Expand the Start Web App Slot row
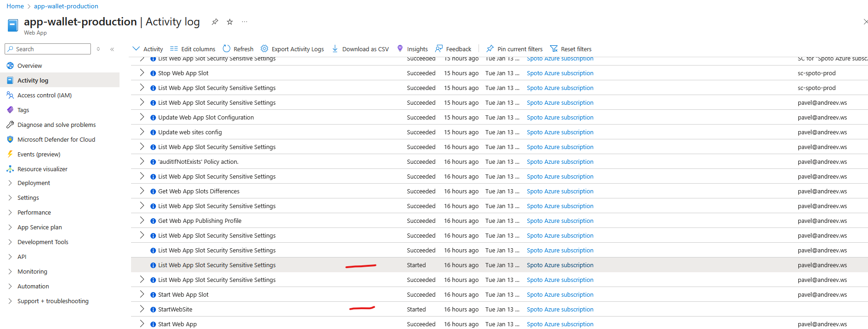 [142, 294]
